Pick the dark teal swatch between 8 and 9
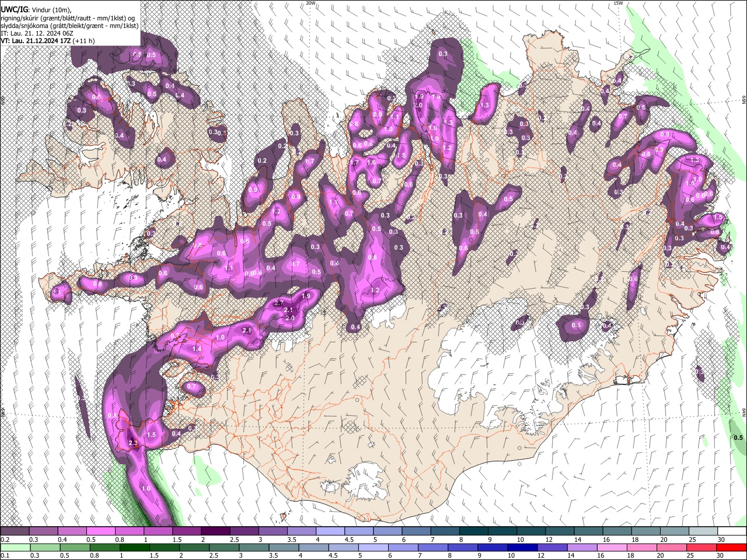The height and width of the screenshot is (560, 747). pyautogui.click(x=474, y=531)
